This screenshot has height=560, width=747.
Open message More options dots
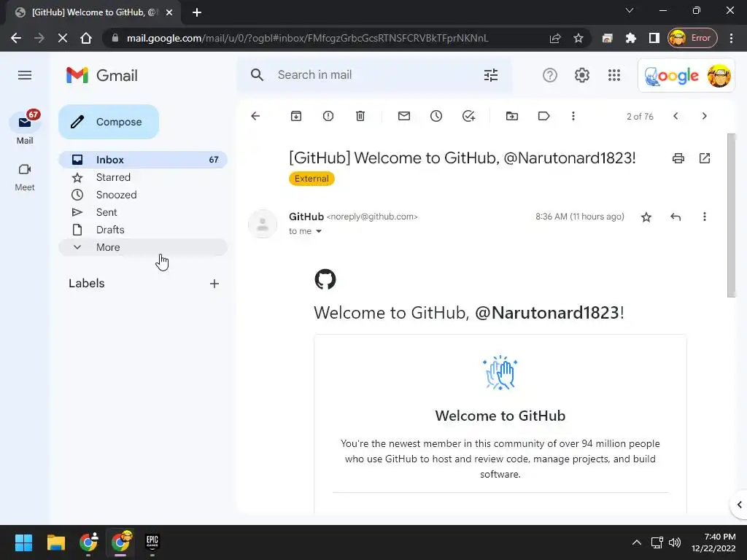(x=704, y=217)
